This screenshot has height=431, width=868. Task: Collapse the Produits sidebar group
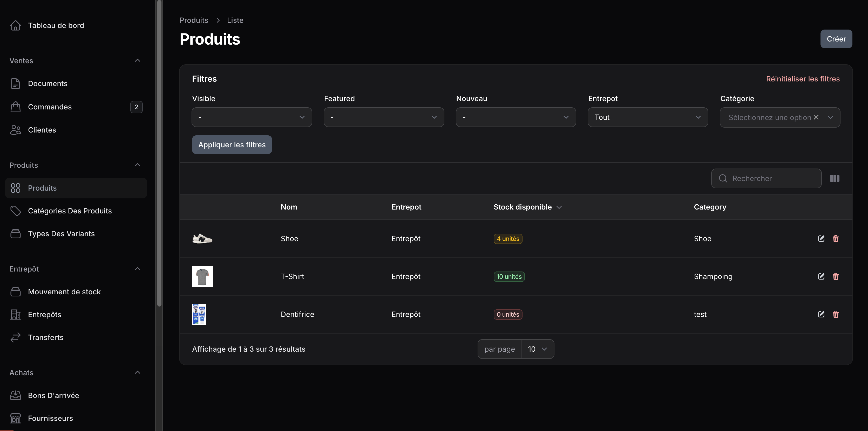(138, 165)
